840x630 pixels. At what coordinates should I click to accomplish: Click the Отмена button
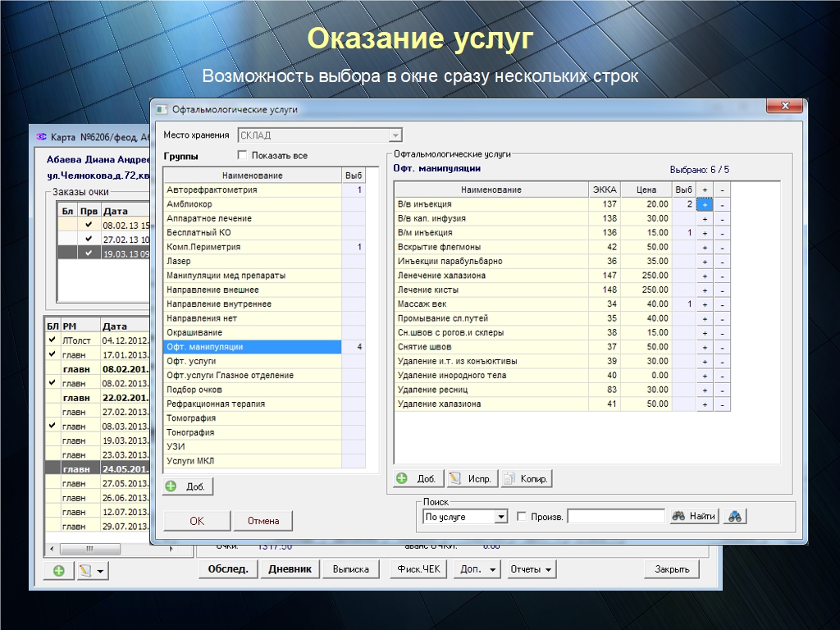[262, 521]
